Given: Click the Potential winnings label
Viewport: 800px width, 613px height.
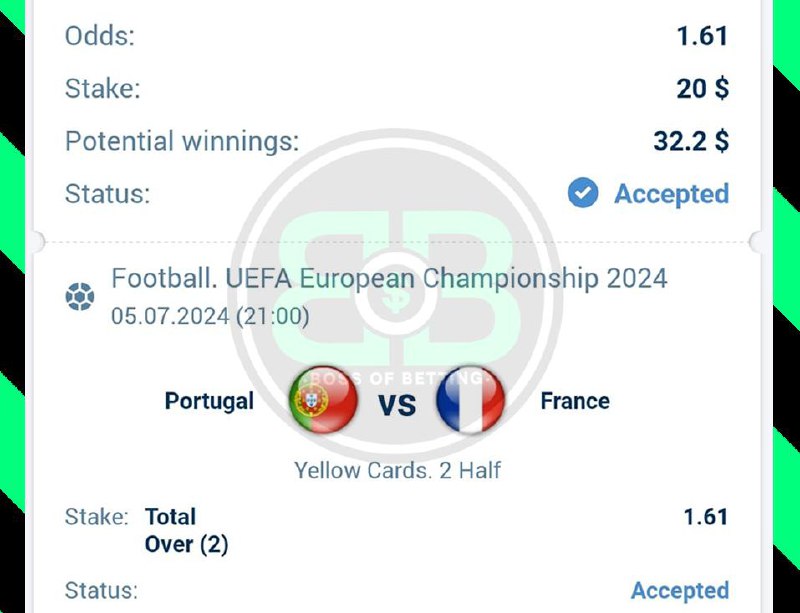Looking at the screenshot, I should click(182, 141).
